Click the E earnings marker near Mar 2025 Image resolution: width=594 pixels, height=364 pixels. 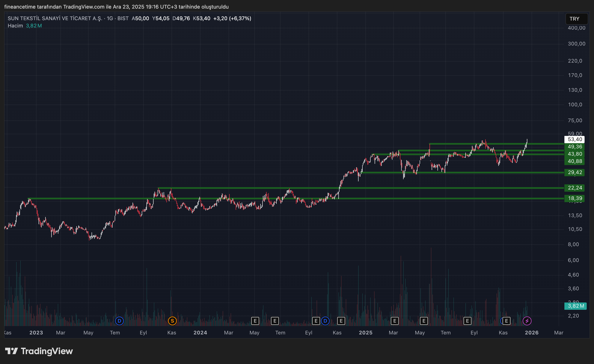395,321
